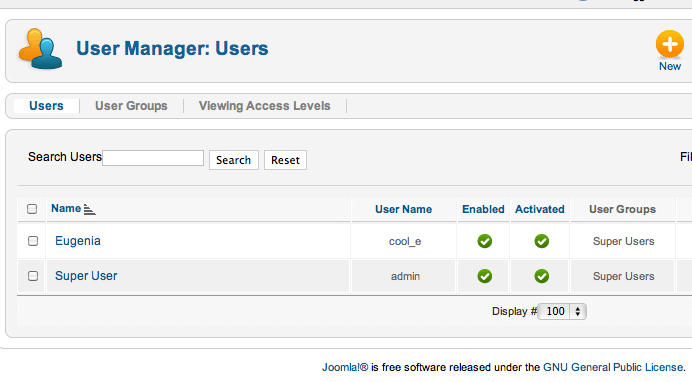Check the select-all checkbox in header
Viewport: 692px width, 382px height.
click(32, 209)
